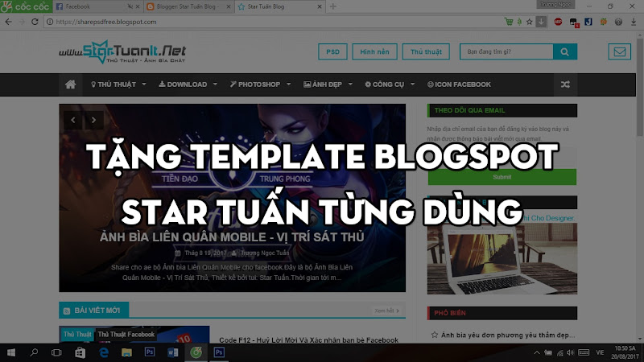Go back using the browser back arrow
The width and height of the screenshot is (644, 362).
8,22
